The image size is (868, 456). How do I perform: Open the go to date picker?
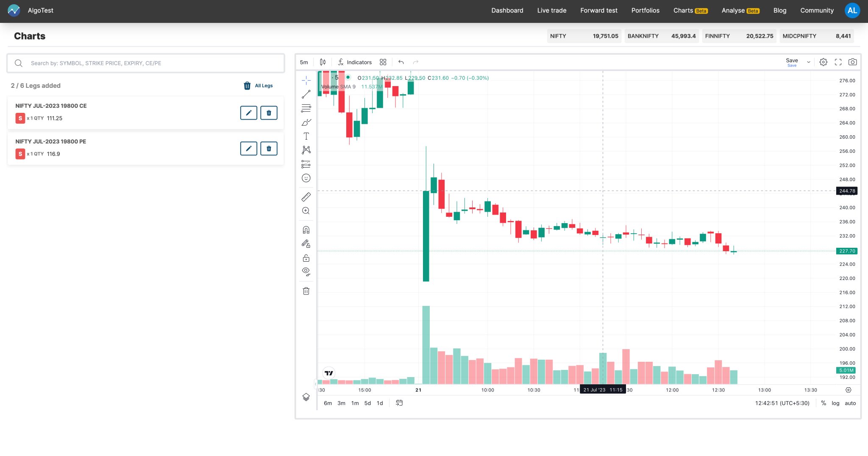399,403
